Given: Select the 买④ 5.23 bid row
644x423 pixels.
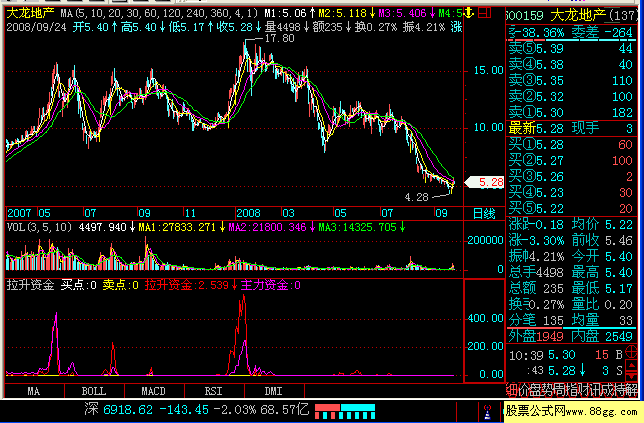Looking at the screenshot, I should point(571,193).
